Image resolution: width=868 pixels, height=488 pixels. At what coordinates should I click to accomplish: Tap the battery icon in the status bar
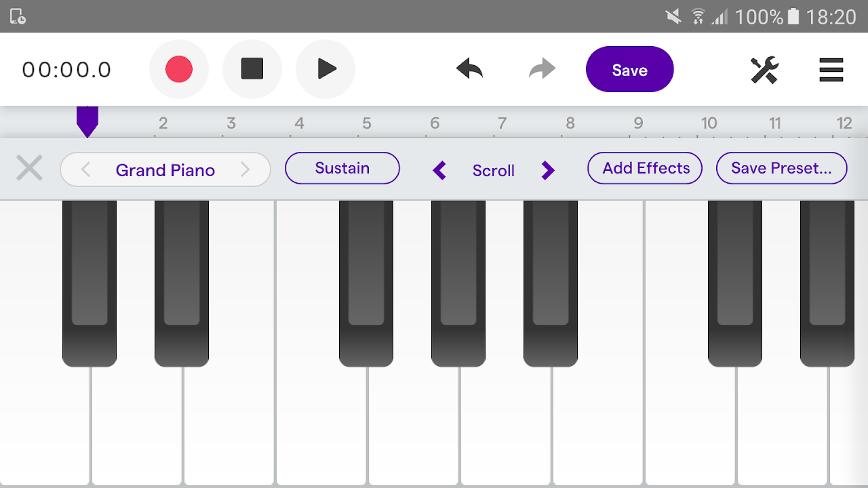[x=794, y=16]
